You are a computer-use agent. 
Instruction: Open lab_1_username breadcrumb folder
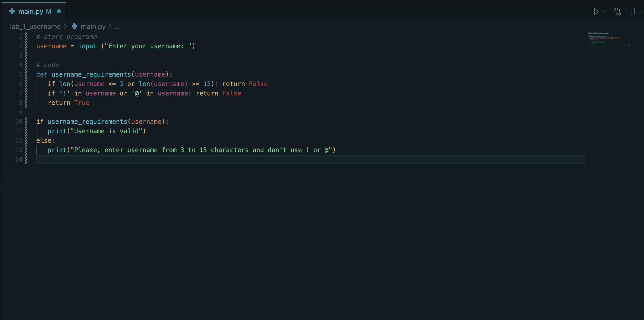(35, 26)
